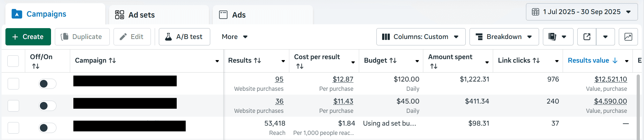Click the Edit pencil button
This screenshot has width=644, height=140.
[x=132, y=37]
